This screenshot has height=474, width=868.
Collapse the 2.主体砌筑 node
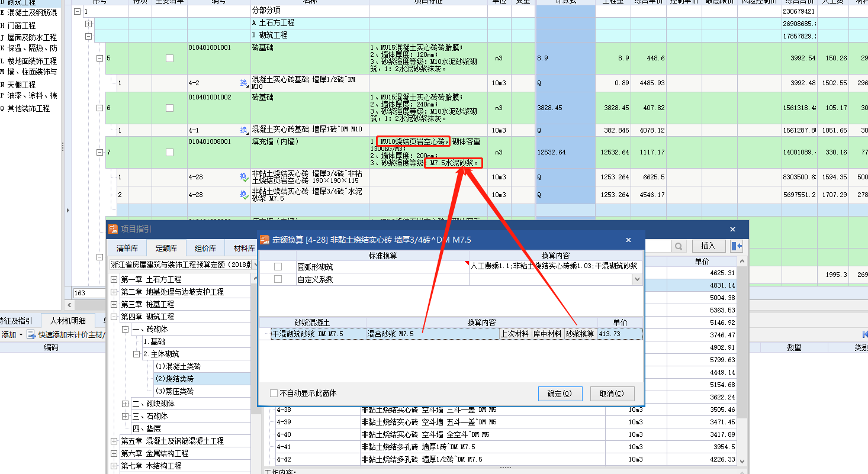click(x=137, y=354)
